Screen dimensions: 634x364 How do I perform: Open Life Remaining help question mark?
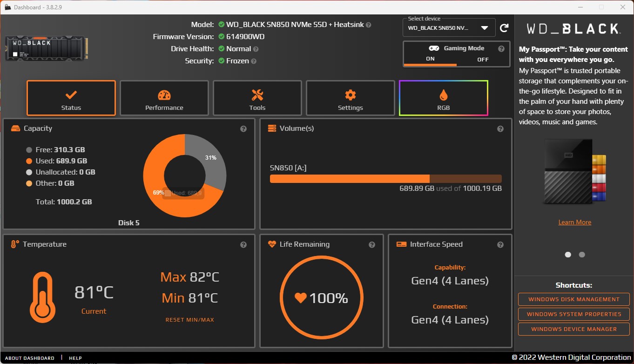(372, 245)
